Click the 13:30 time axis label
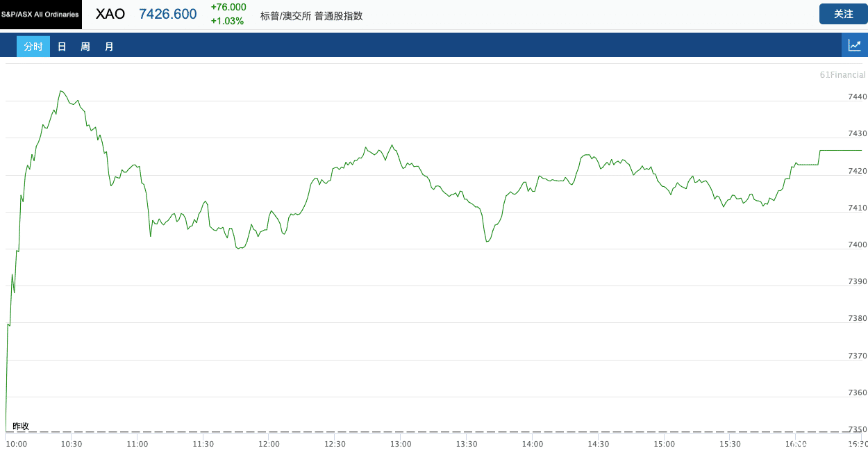The image size is (868, 455). pos(467,444)
